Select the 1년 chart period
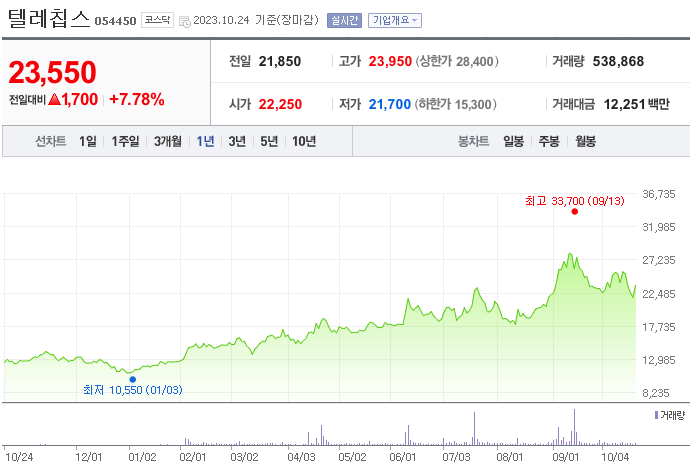Viewport: 690px width, 475px height. pyautogui.click(x=205, y=141)
